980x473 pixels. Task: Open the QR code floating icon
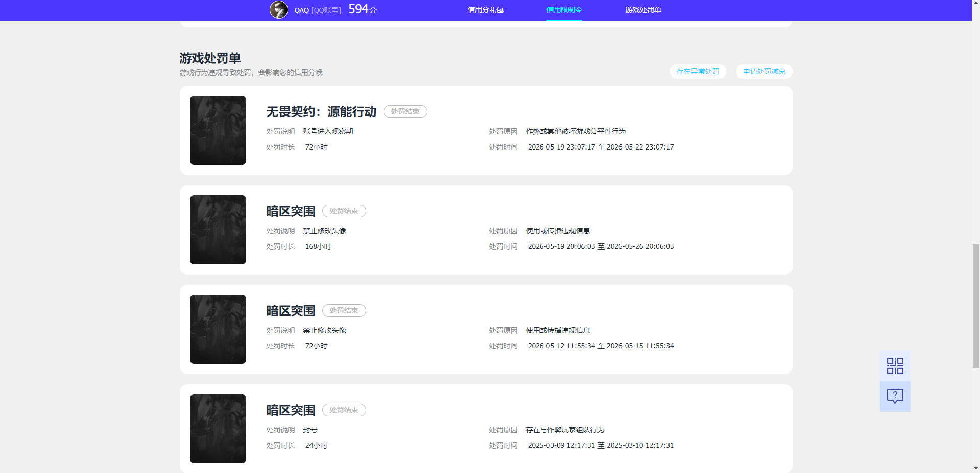pyautogui.click(x=895, y=366)
